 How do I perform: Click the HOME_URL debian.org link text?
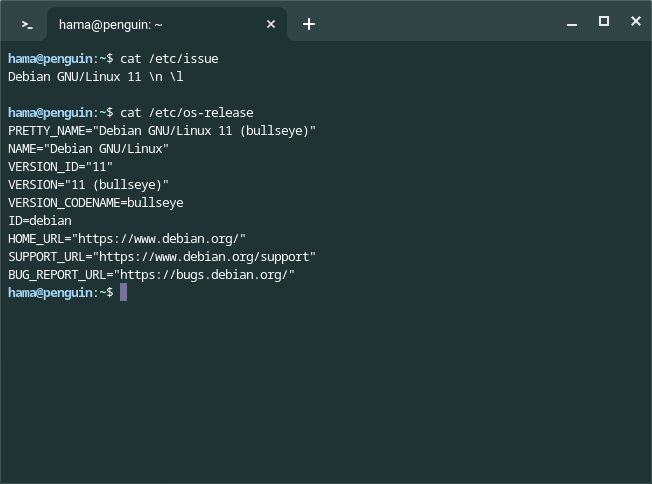tap(158, 239)
